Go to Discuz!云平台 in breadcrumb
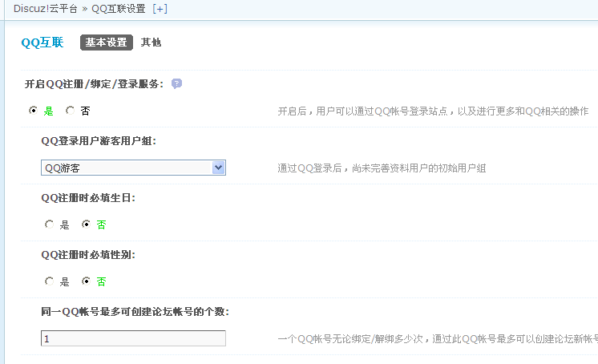This screenshot has height=364, width=598. pyautogui.click(x=45, y=9)
